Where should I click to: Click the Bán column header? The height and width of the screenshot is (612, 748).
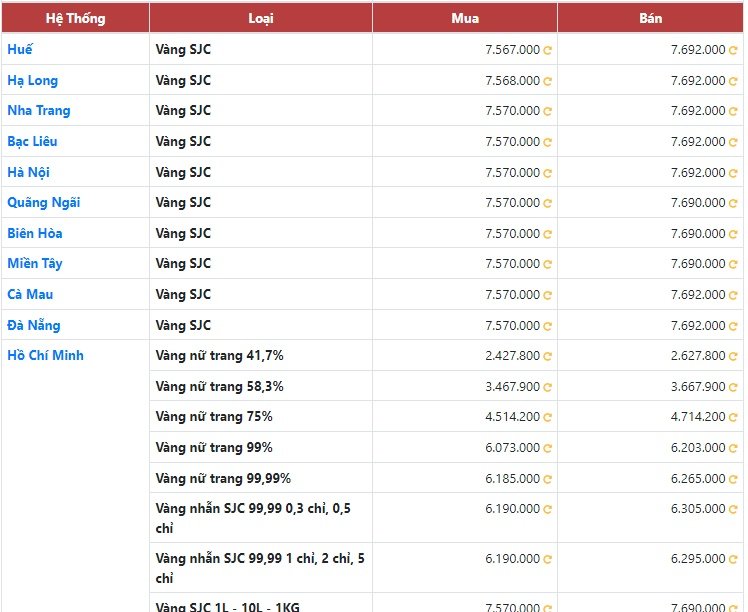pos(651,18)
